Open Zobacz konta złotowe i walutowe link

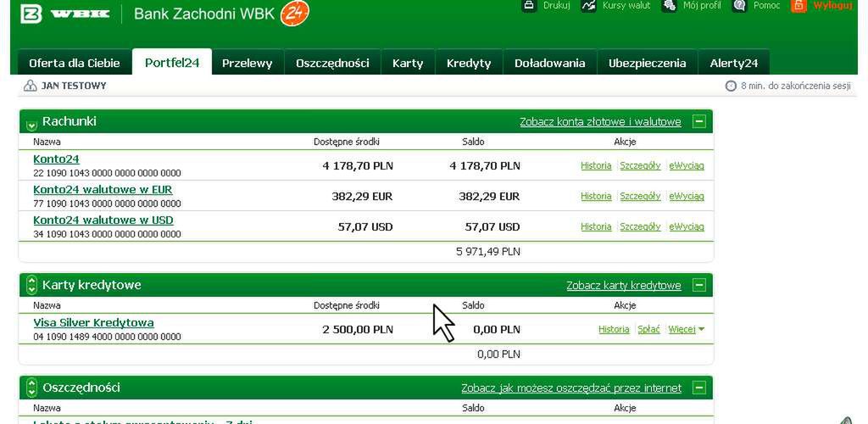click(x=601, y=122)
